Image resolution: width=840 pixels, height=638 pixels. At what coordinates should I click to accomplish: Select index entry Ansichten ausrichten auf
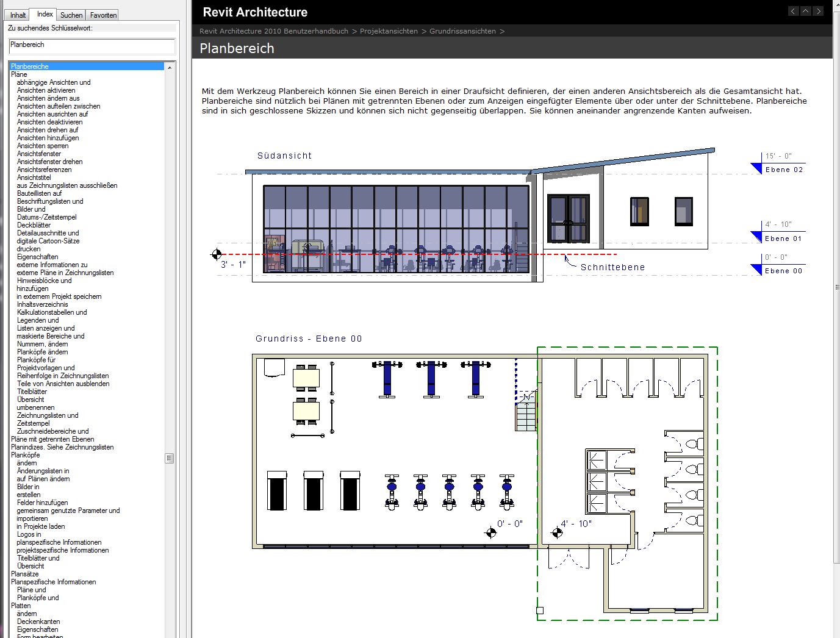[52, 114]
